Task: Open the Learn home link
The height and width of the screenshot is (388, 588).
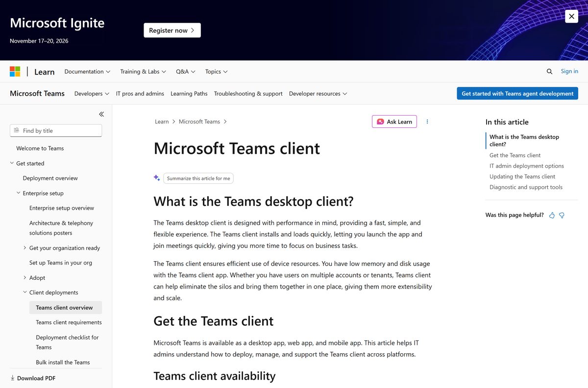Action: point(44,72)
